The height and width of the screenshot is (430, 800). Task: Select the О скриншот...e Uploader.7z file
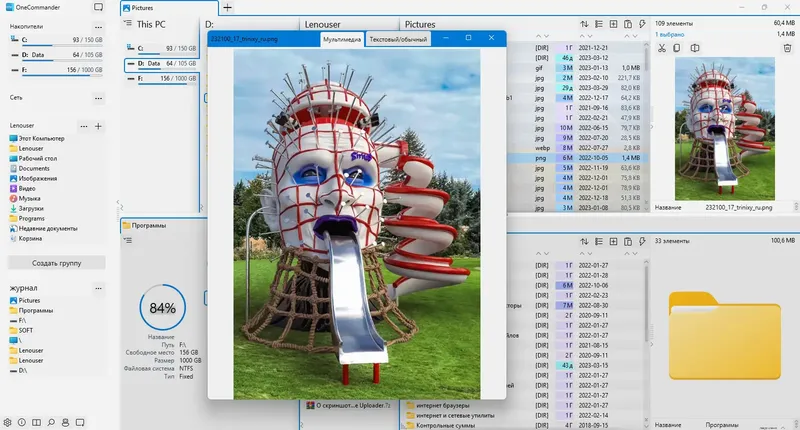[348, 406]
